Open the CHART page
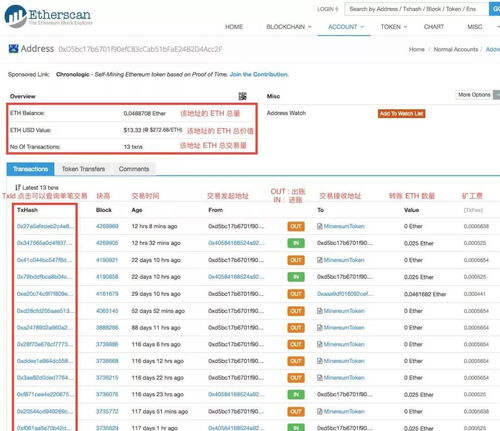 point(434,27)
